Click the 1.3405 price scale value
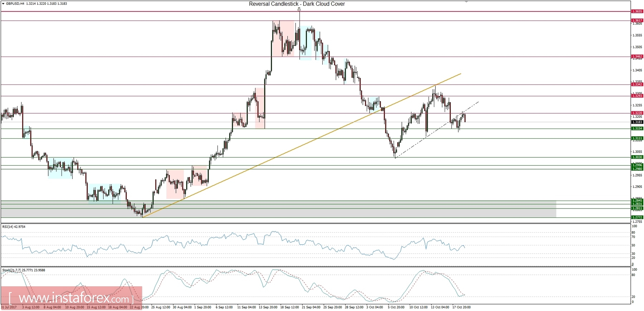Screen dimensions: 644x311 coord(637,71)
